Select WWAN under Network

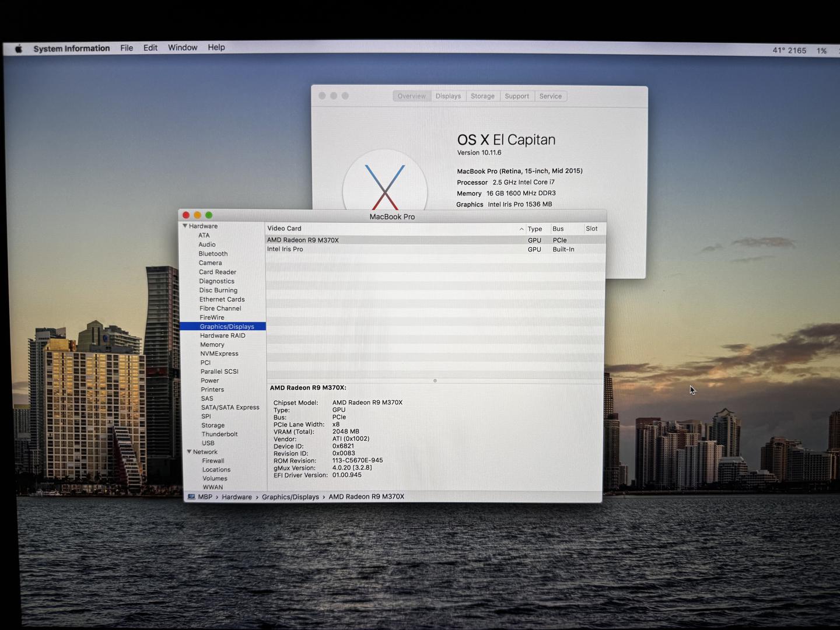point(213,487)
